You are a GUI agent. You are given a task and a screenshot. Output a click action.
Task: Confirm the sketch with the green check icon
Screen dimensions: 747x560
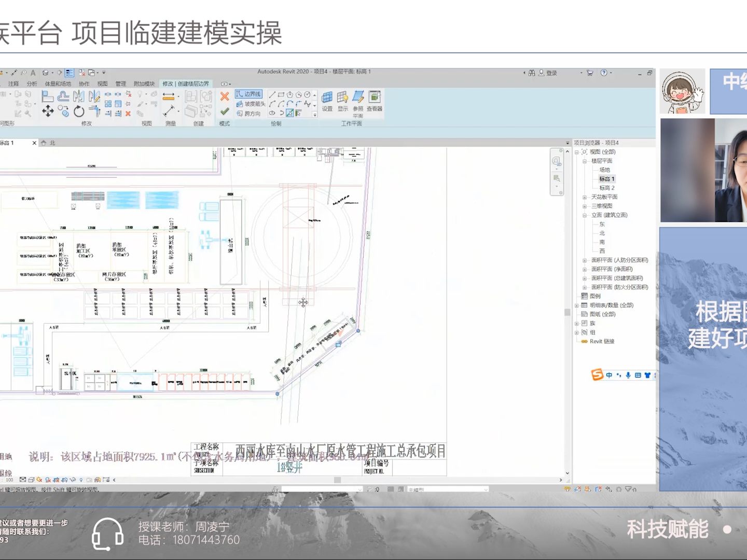224,111
